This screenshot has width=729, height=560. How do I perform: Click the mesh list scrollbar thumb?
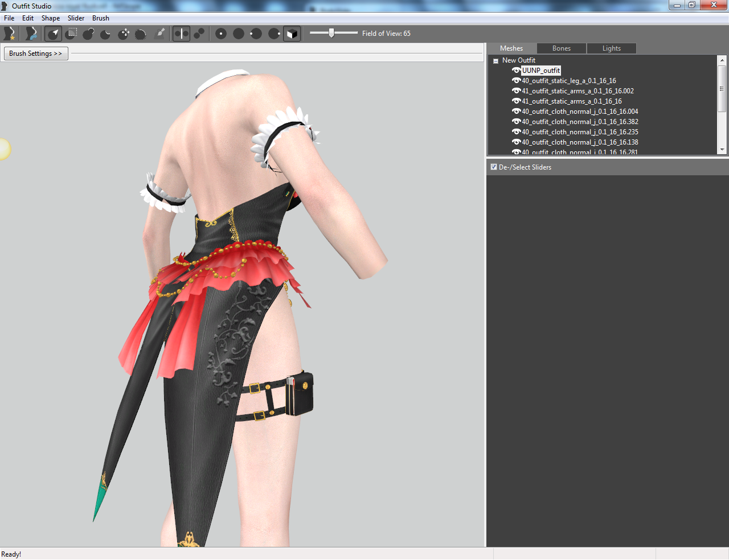pos(722,88)
